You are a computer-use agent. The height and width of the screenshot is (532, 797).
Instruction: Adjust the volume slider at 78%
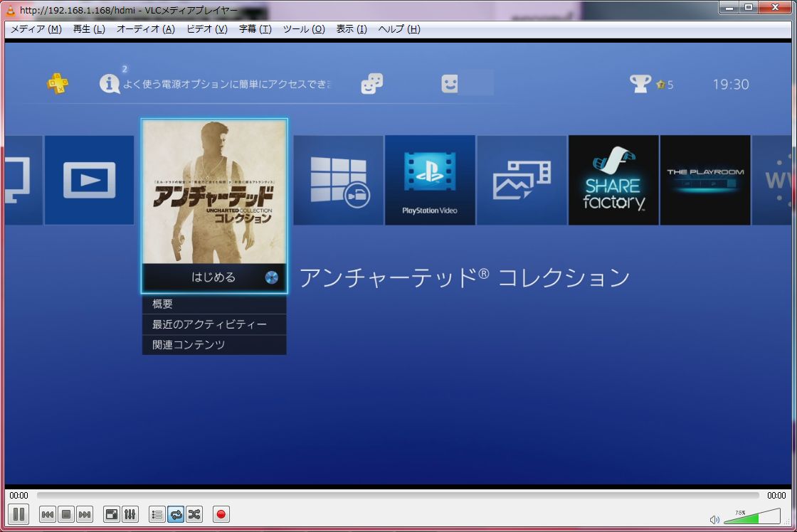(x=751, y=516)
